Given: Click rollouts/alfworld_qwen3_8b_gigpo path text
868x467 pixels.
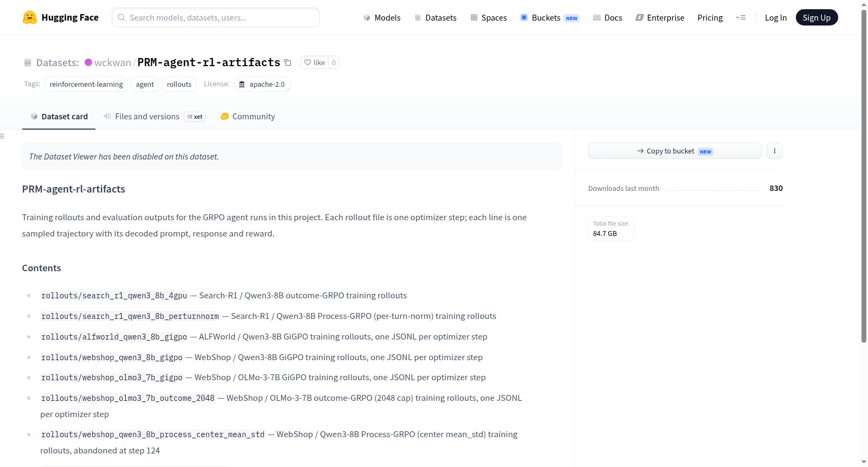Looking at the screenshot, I should [x=114, y=337].
